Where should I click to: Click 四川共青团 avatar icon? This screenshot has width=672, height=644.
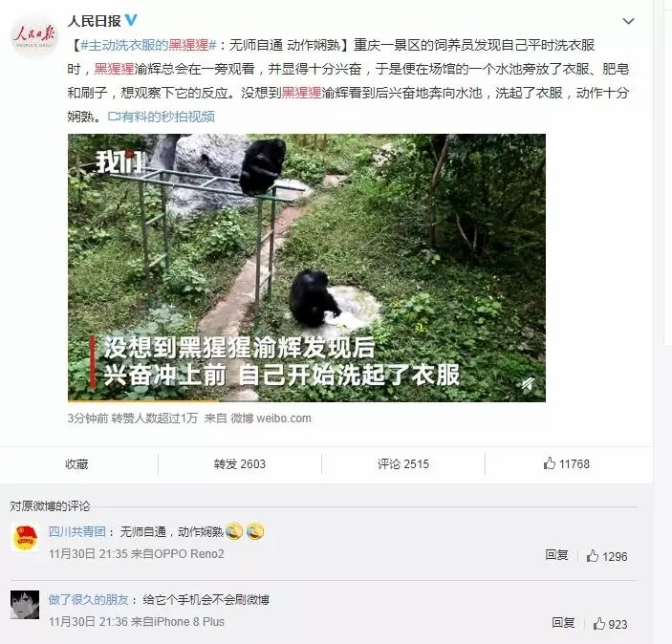[x=25, y=537]
